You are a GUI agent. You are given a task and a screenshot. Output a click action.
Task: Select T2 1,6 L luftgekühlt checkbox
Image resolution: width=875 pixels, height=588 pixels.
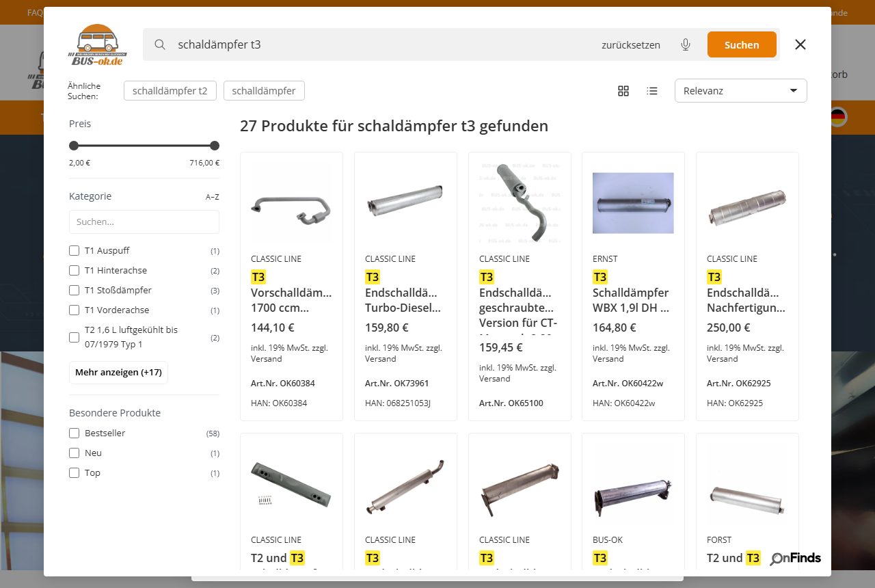[75, 337]
